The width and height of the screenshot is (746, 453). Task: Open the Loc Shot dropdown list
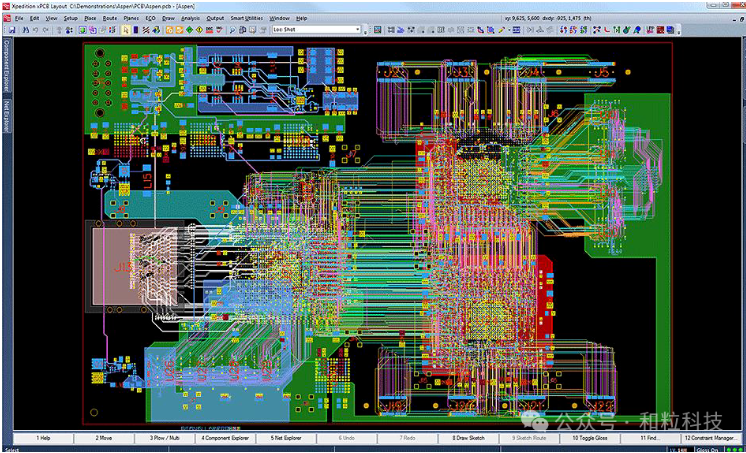[356, 30]
